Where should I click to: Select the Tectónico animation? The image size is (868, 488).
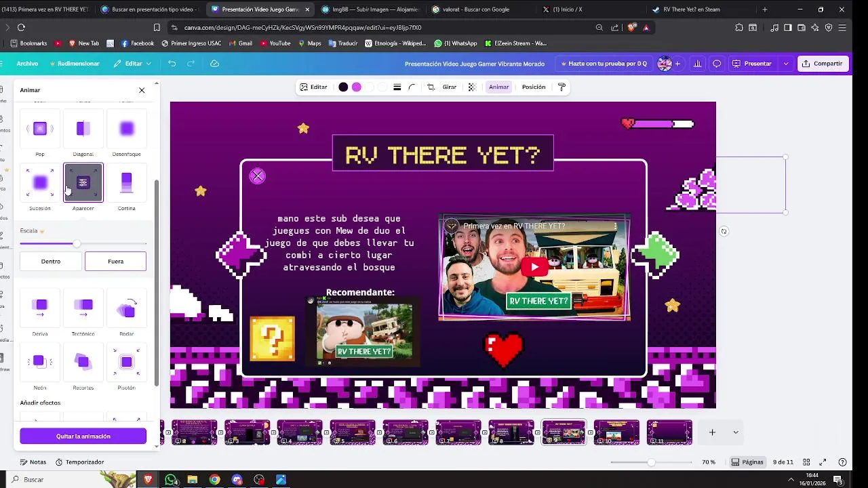(x=83, y=308)
